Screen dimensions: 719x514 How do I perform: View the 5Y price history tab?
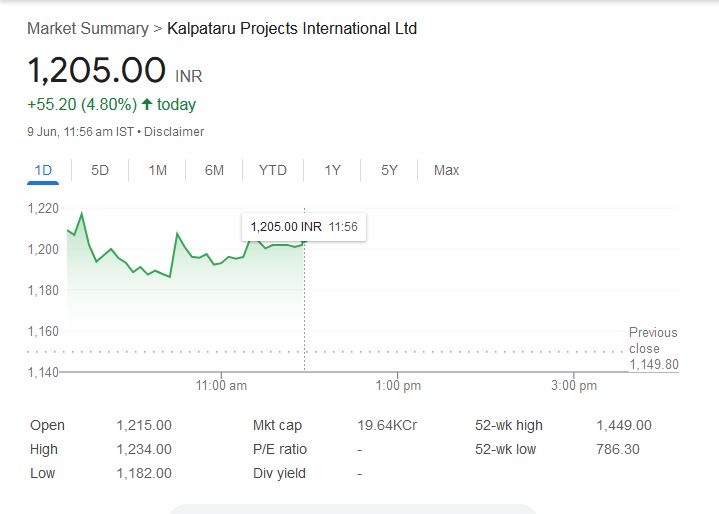click(x=389, y=170)
